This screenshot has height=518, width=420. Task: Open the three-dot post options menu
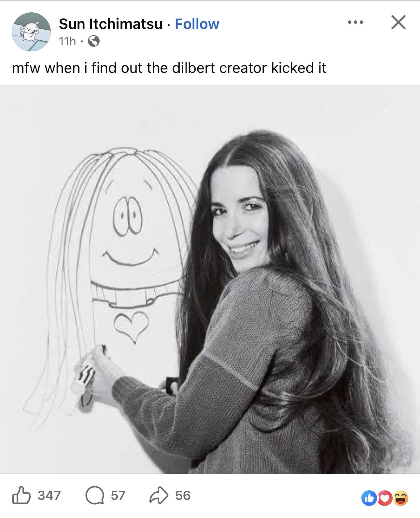coord(355,22)
